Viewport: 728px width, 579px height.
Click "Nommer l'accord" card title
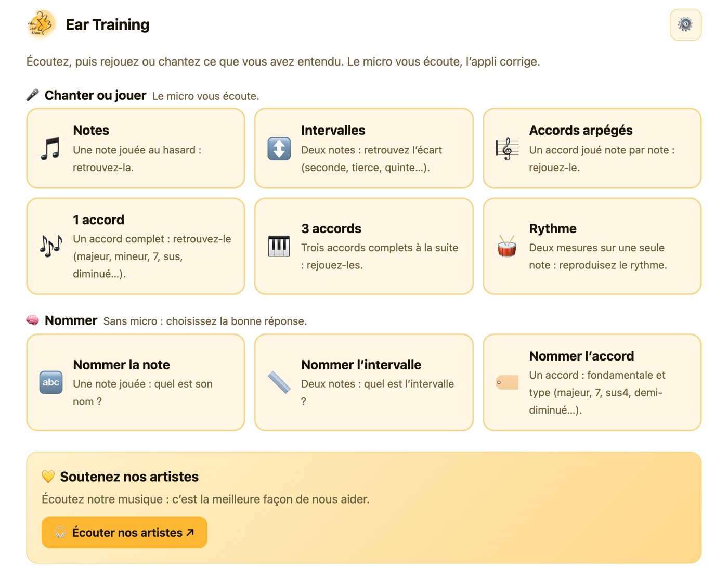(x=581, y=356)
